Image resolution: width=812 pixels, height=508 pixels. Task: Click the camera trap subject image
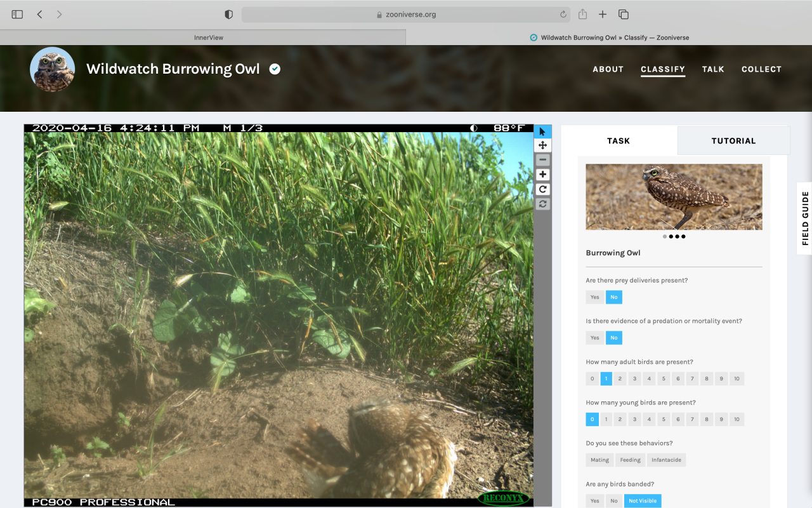tap(278, 316)
